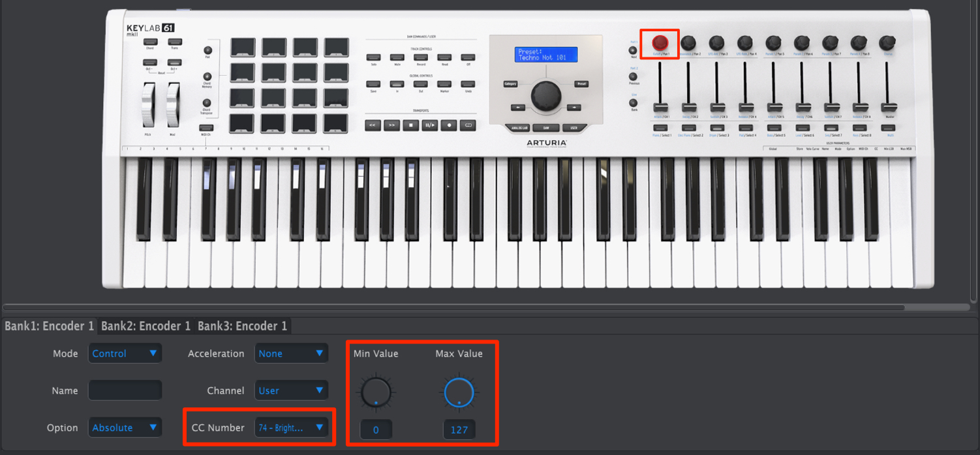Select the Attack / CH 1 fader
This screenshot has width=980, height=455.
(661, 107)
